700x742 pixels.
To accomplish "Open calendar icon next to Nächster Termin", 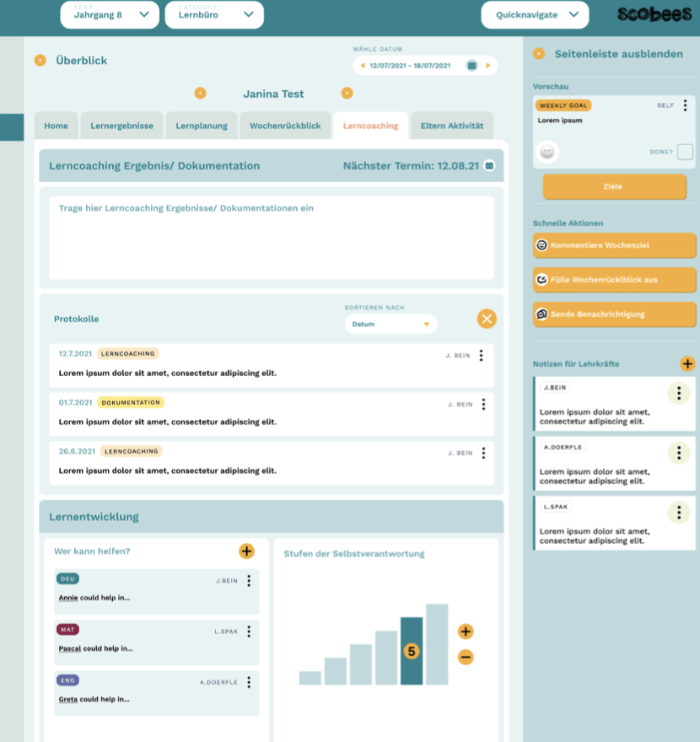I will pyautogui.click(x=489, y=166).
